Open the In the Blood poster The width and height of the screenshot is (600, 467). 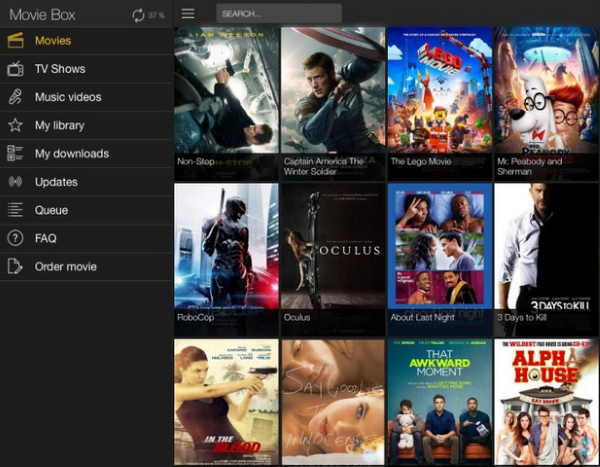click(x=226, y=402)
